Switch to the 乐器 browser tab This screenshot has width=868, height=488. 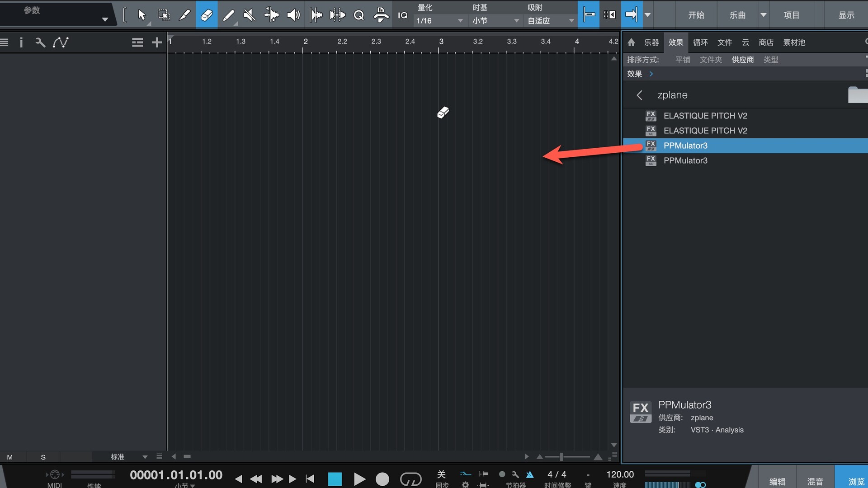pos(651,42)
